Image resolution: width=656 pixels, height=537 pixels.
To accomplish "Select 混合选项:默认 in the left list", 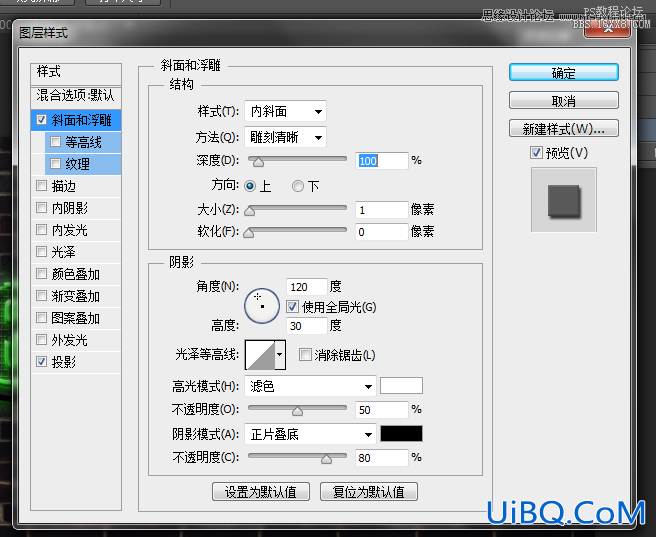I will 76,95.
